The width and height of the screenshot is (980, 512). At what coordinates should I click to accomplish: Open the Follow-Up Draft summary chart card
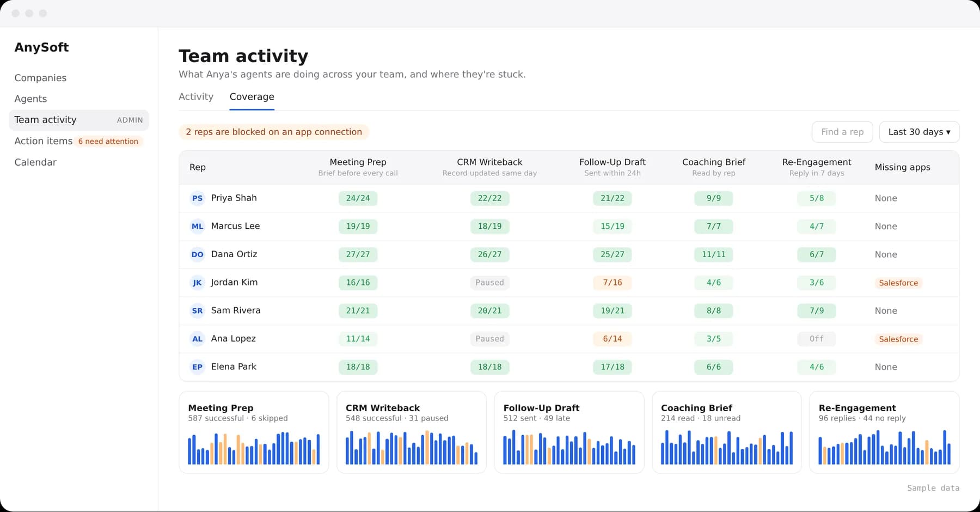point(569,432)
